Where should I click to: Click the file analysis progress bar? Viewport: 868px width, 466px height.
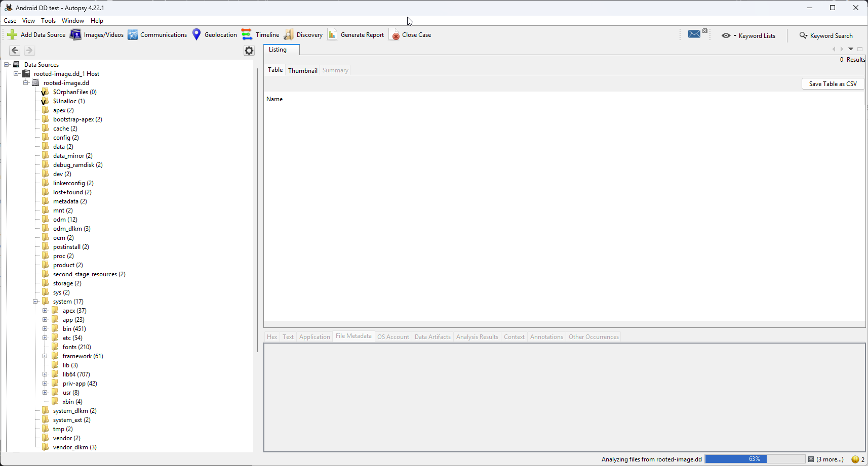pyautogui.click(x=755, y=459)
